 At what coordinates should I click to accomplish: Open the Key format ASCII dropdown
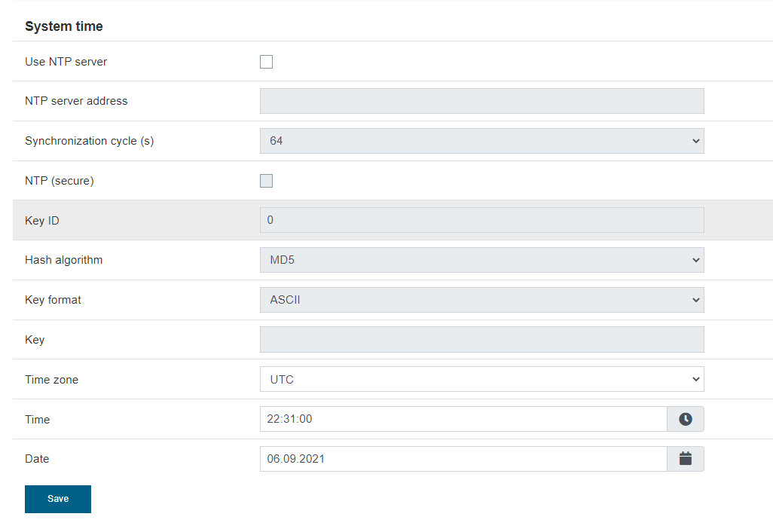click(x=481, y=300)
